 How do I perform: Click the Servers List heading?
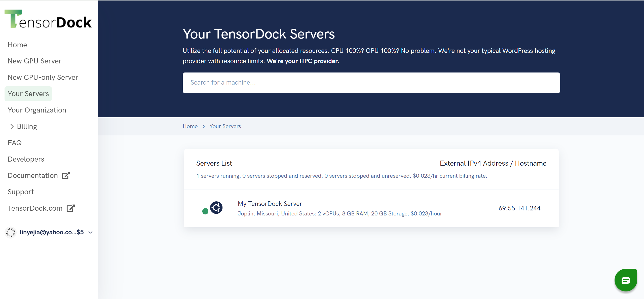pos(214,163)
